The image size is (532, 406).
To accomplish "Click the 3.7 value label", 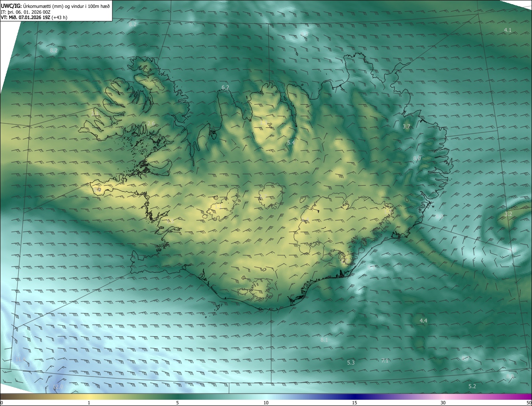I will [406, 126].
